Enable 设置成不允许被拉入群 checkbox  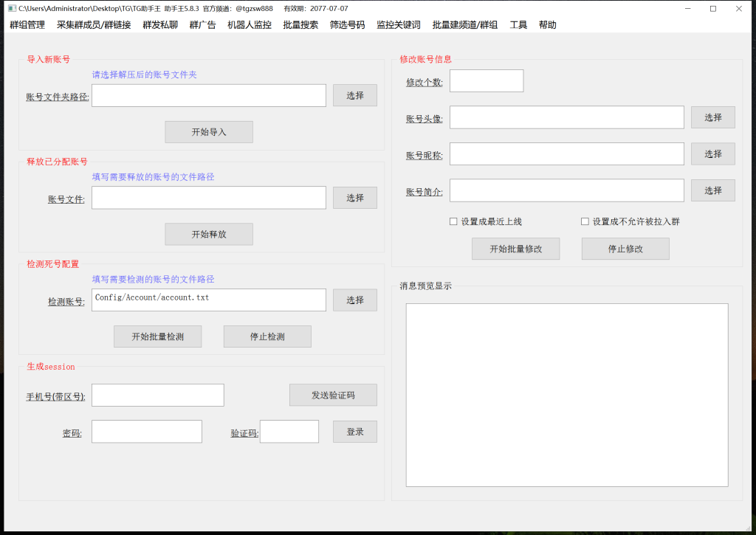tap(585, 221)
